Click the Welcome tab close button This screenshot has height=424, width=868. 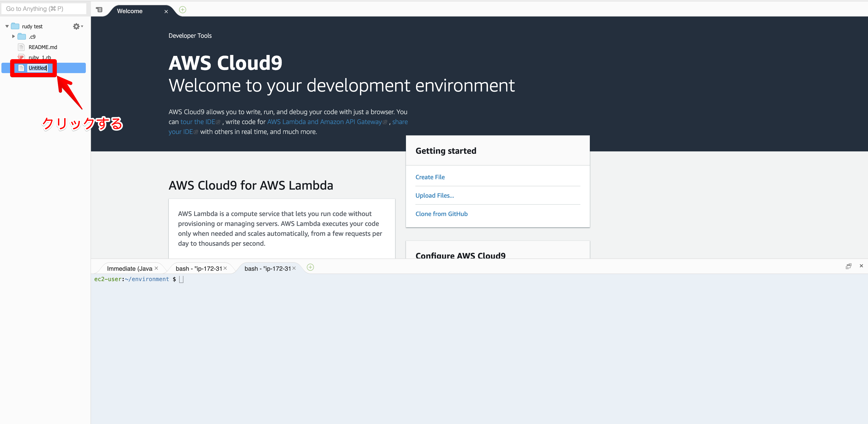166,11
